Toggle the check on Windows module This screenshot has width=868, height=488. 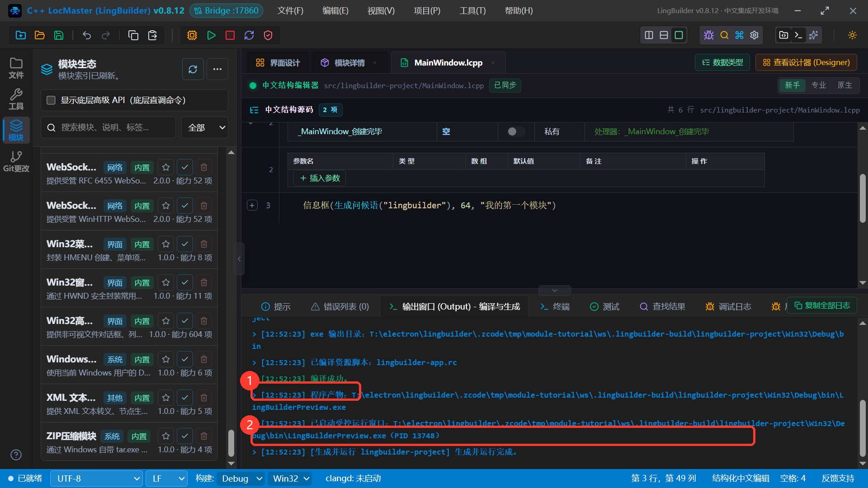tap(185, 359)
